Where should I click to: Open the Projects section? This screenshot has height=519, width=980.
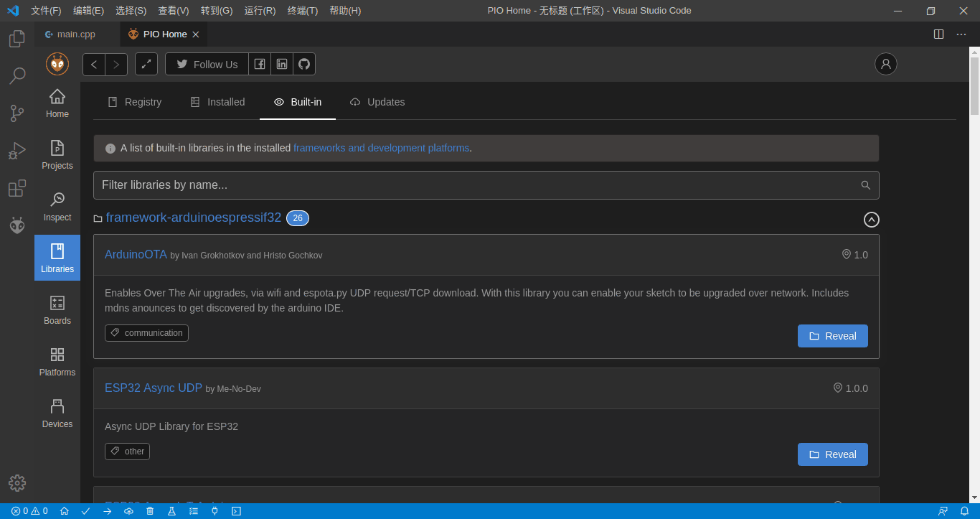(x=57, y=155)
